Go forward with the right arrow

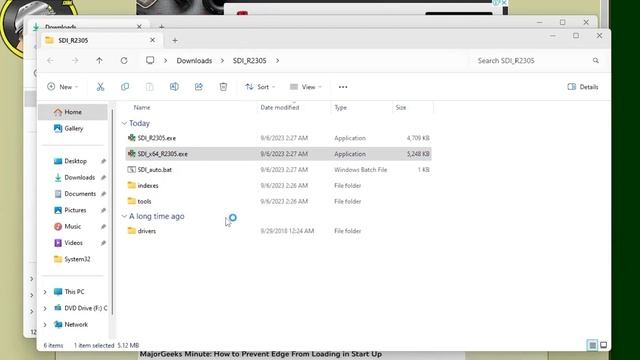pyautogui.click(x=75, y=61)
